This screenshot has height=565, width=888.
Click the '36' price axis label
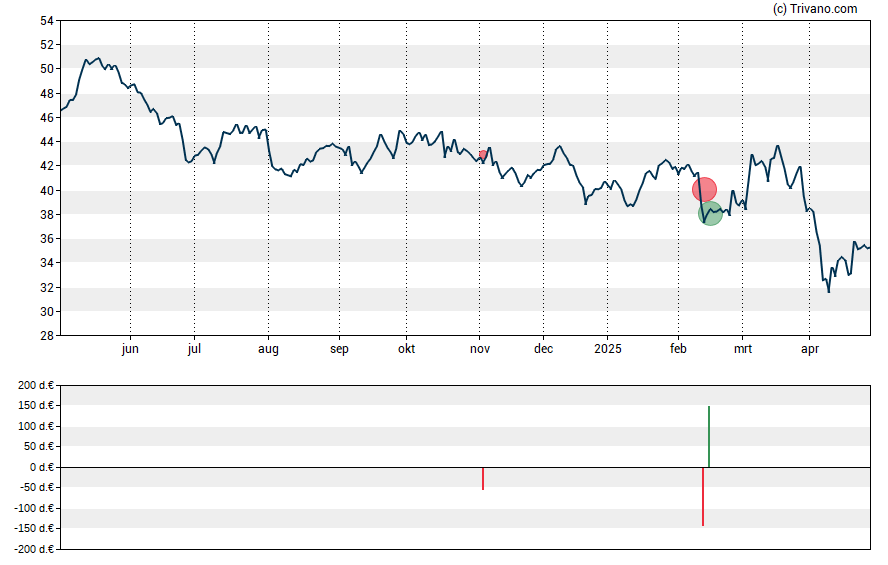(x=47, y=239)
